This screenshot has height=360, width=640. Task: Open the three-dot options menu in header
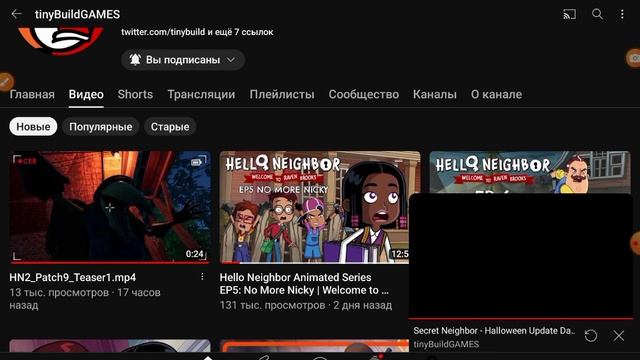622,14
